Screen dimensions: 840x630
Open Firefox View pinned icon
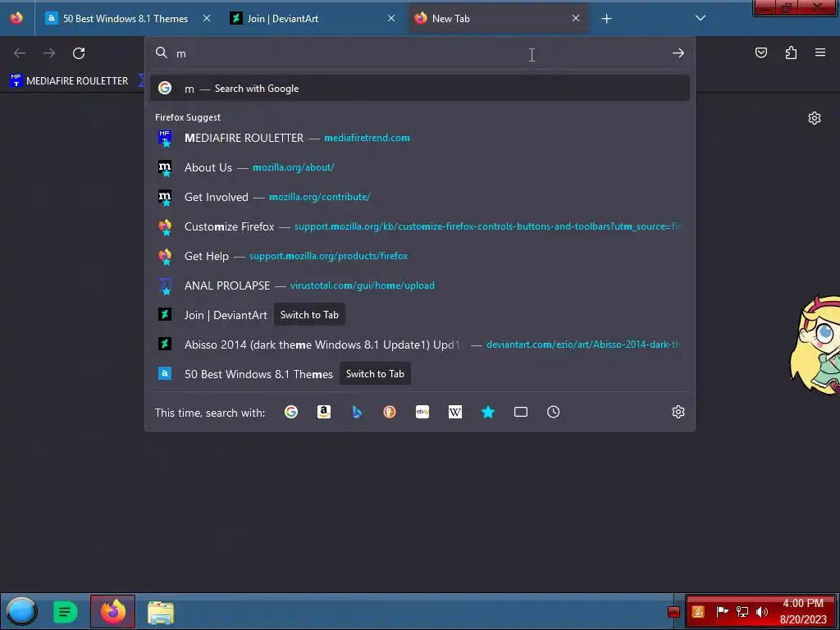[16, 18]
